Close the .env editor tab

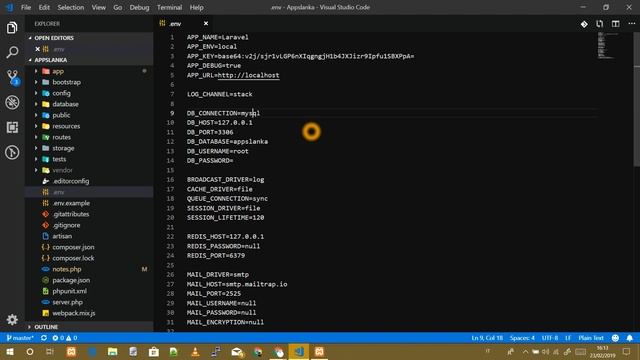[206, 24]
